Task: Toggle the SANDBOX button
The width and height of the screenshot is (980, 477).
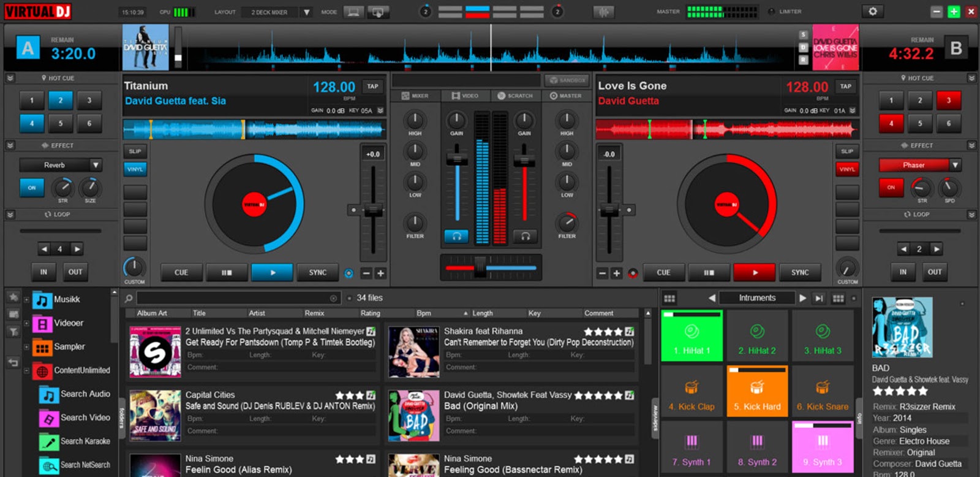Action: [567, 80]
